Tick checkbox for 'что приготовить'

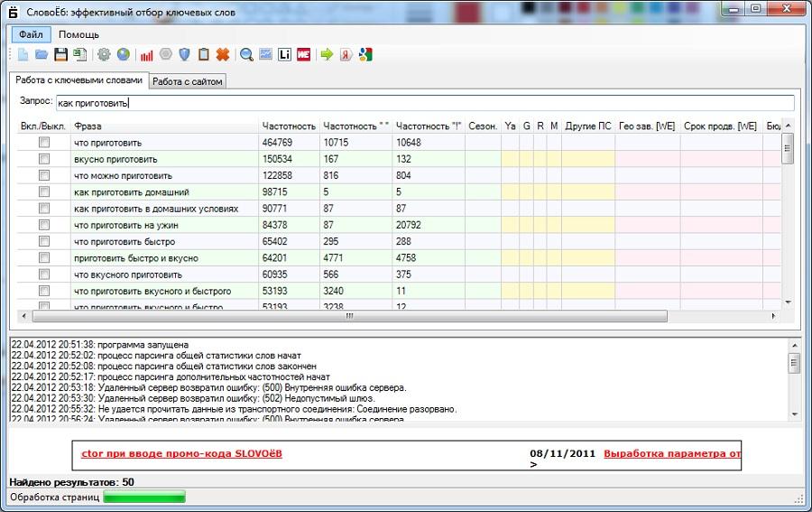[44, 142]
